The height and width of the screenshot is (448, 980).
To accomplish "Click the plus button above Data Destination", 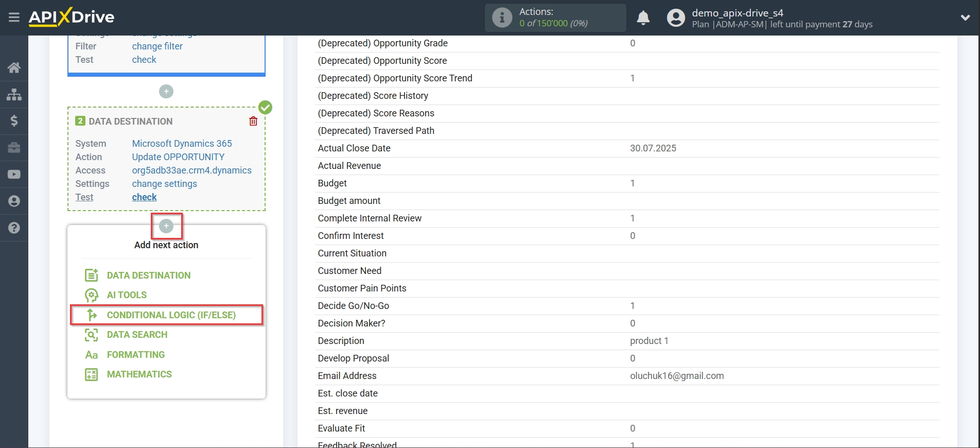I will (x=166, y=92).
